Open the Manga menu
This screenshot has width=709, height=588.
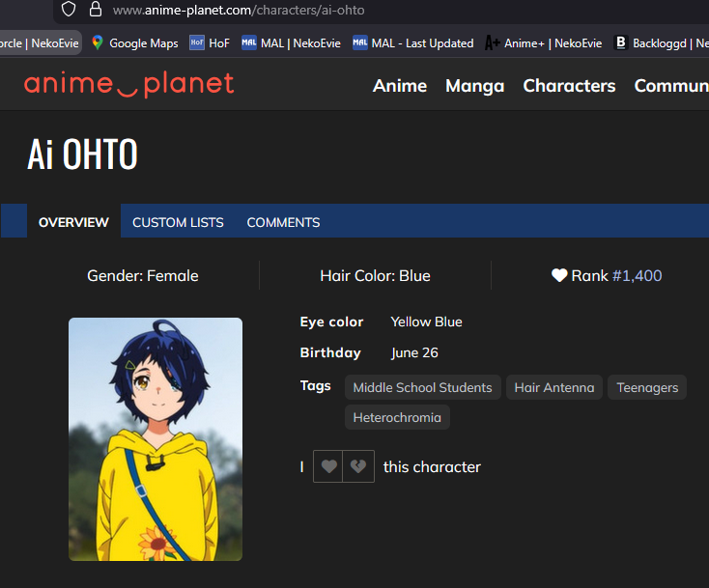point(475,86)
